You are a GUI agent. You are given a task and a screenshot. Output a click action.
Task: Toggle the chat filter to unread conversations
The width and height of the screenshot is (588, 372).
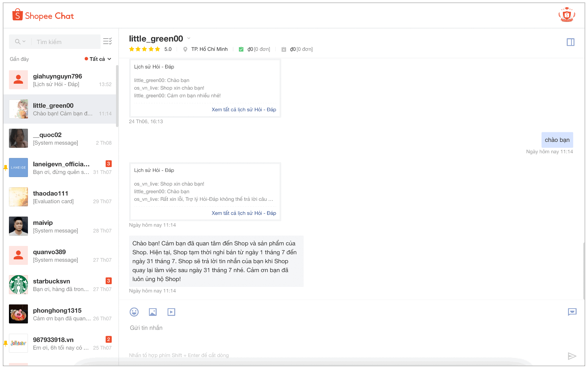pyautogui.click(x=86, y=59)
